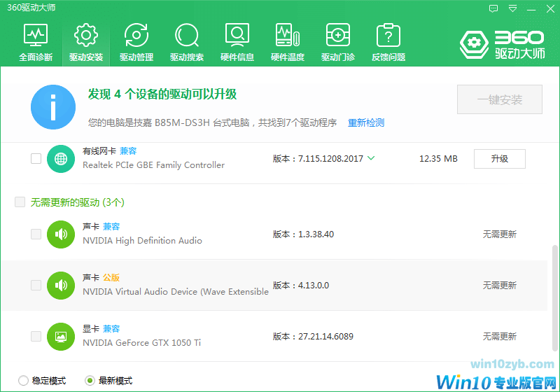560x392 pixels.
Task: Open the title bar dropdown menu icon
Action: click(x=512, y=8)
